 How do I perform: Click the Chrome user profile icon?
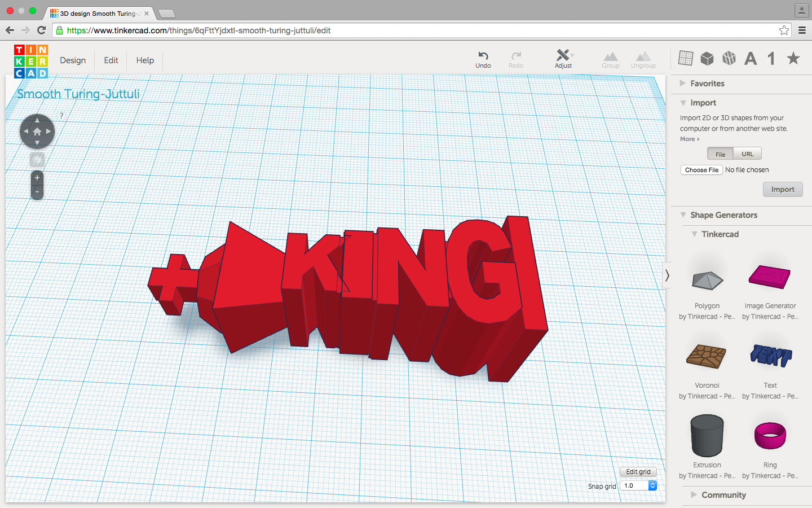pos(801,10)
